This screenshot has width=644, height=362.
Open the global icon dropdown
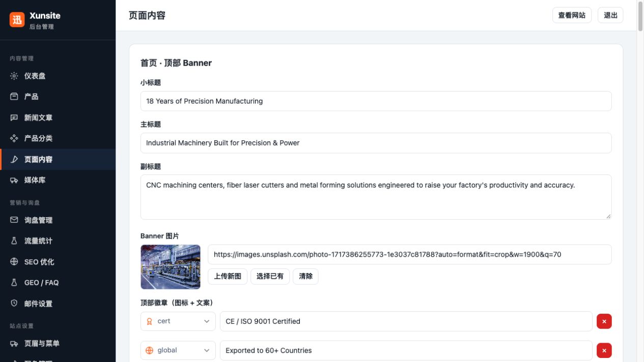coord(178,350)
